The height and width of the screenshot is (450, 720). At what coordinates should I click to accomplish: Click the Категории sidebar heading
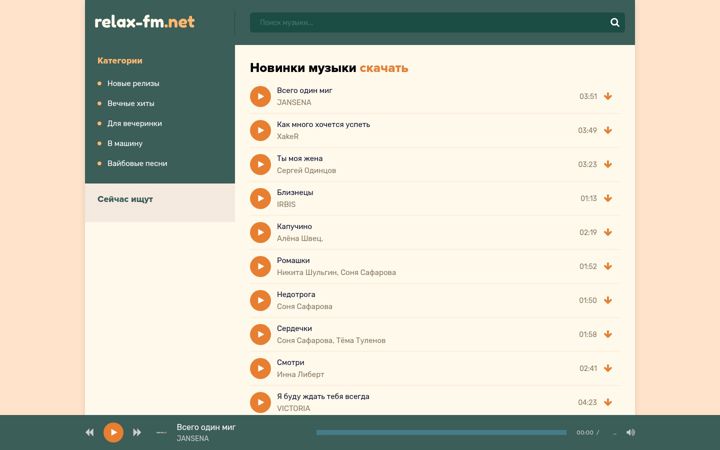point(120,61)
